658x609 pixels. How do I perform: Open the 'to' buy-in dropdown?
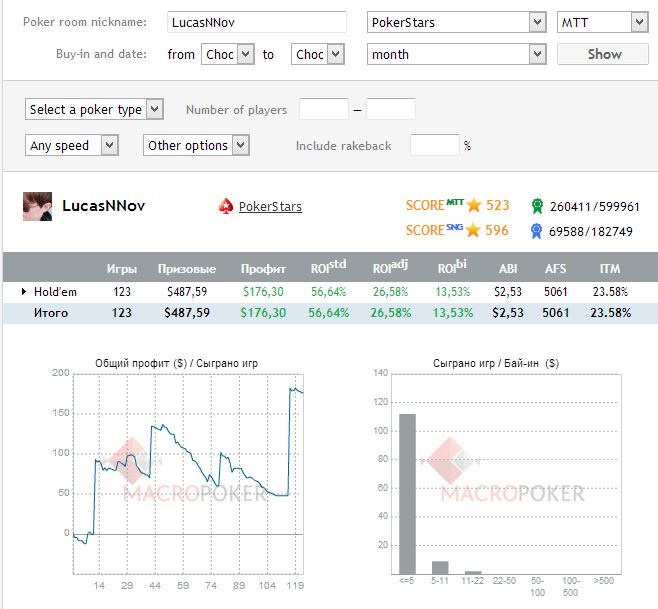pos(318,54)
